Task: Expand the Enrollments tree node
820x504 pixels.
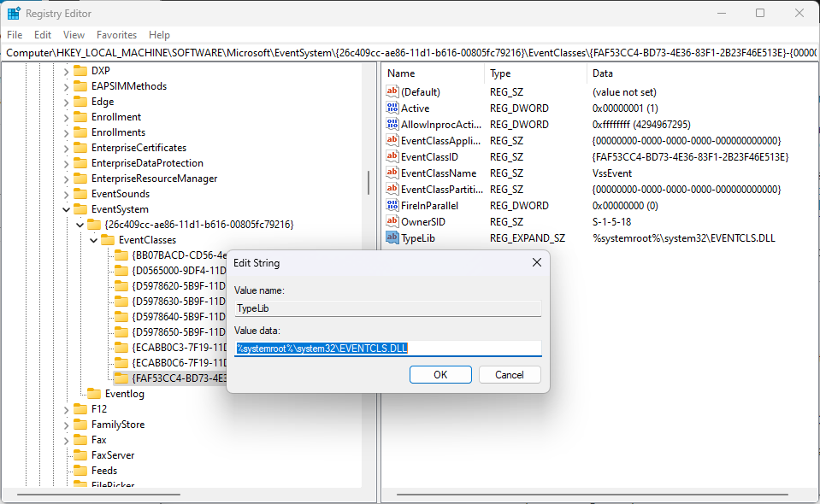Action: click(67, 132)
